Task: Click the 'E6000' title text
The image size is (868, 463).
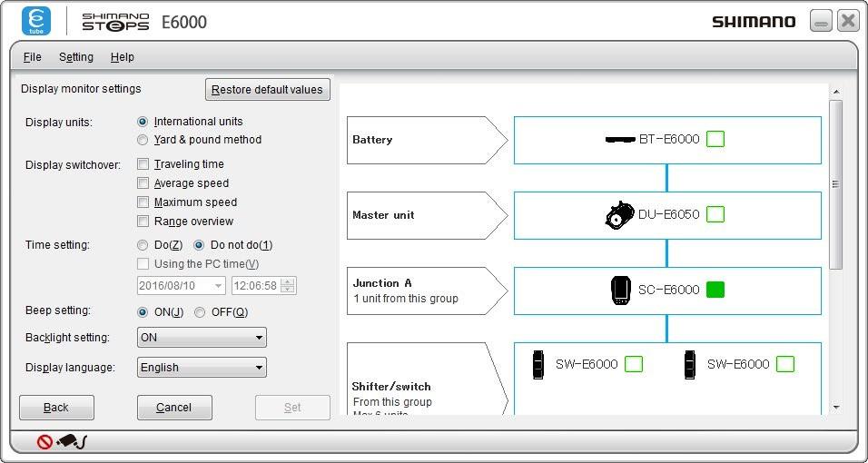Action: coord(184,22)
